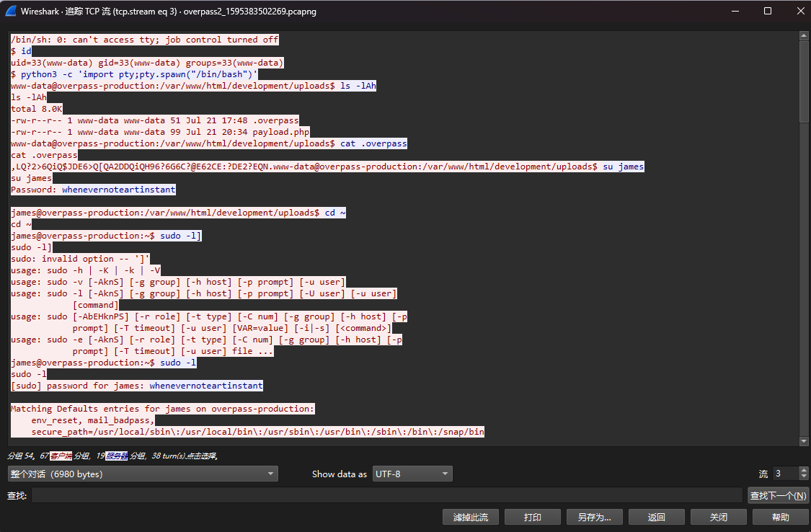Click the 'ls -lAh' command after prompt
The image size is (811, 532).
click(x=358, y=85)
